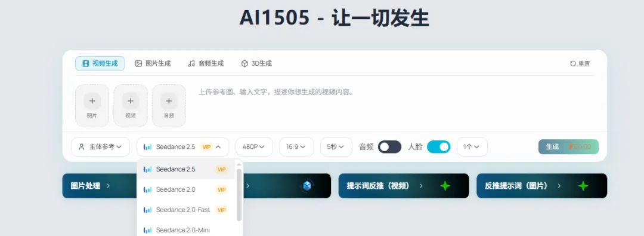Switch to the 视频生成 tab
The height and width of the screenshot is (236, 644).
tap(100, 63)
